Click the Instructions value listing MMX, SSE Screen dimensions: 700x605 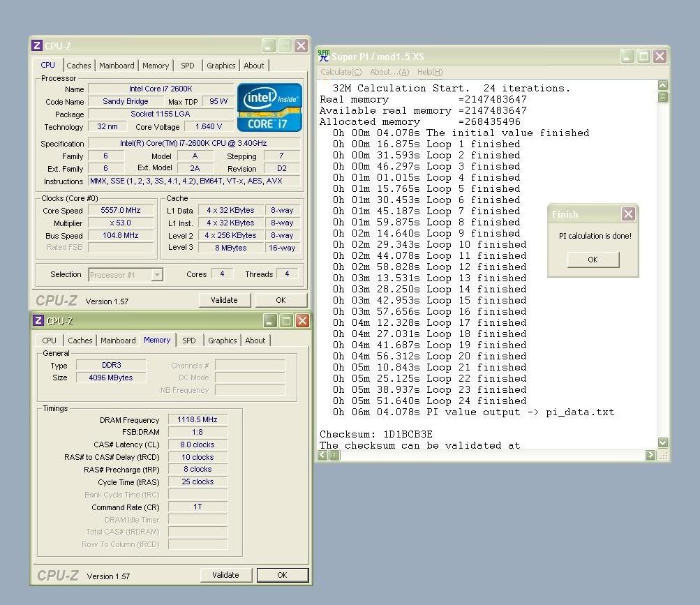[194, 181]
